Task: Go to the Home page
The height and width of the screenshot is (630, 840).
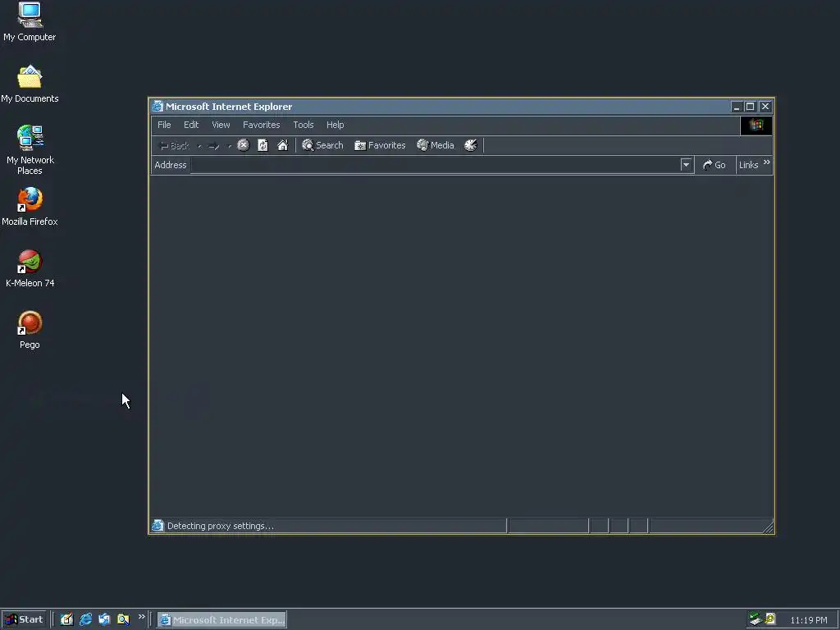Action: (x=283, y=145)
